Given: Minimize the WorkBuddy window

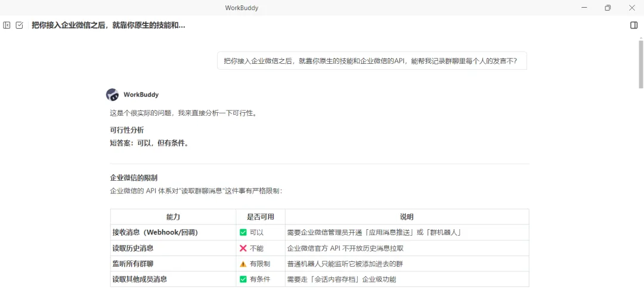Looking at the screenshot, I should click(584, 7).
